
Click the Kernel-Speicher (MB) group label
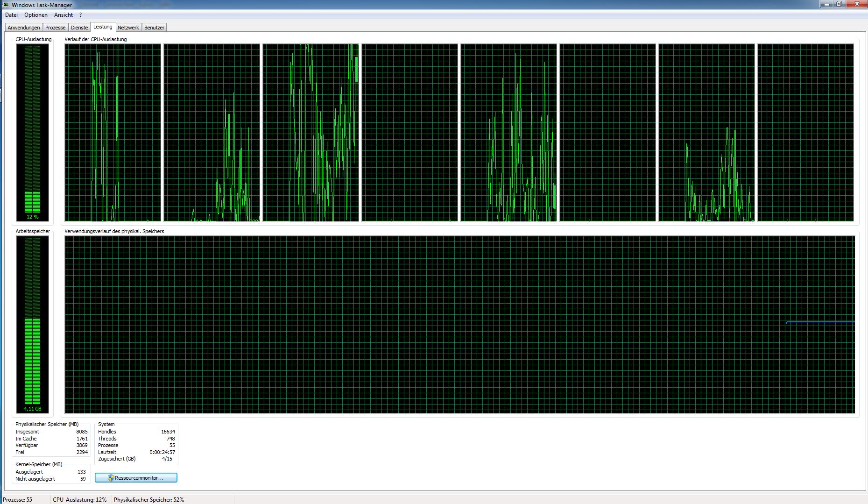point(39,464)
